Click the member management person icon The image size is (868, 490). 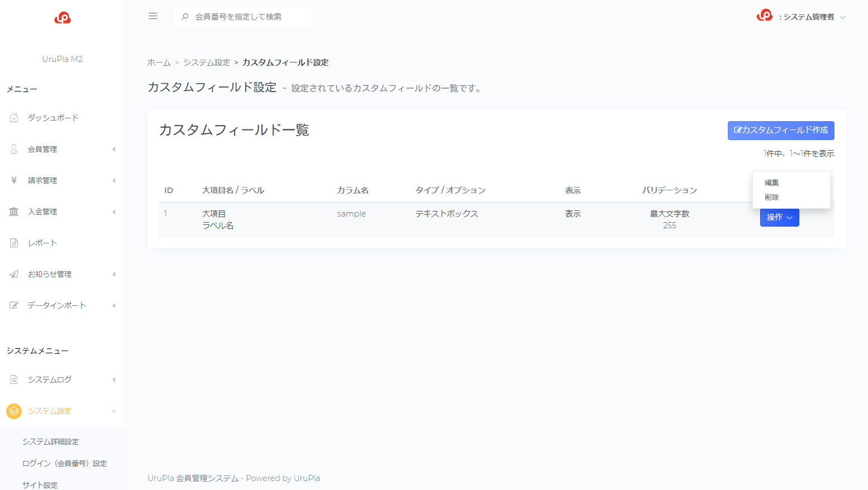point(14,149)
